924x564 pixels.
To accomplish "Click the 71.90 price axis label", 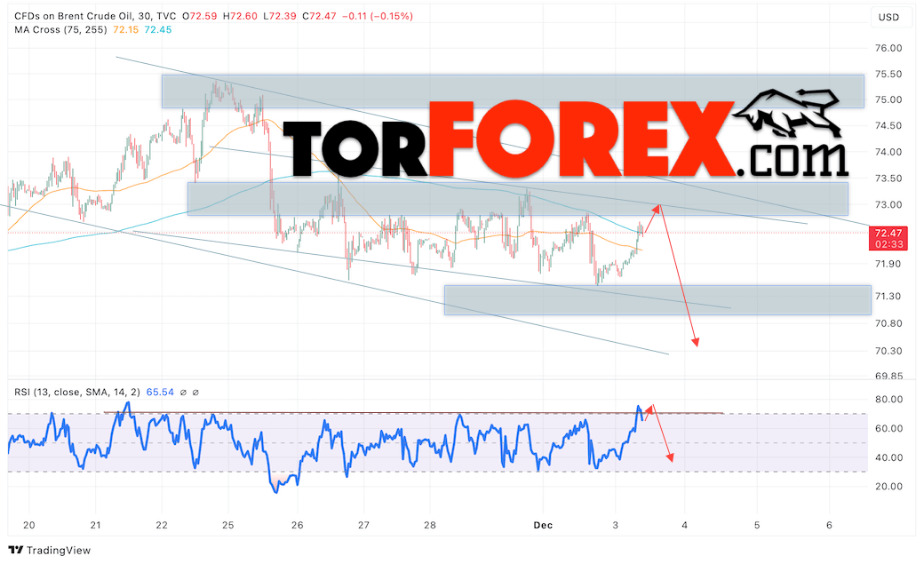I will [x=888, y=264].
